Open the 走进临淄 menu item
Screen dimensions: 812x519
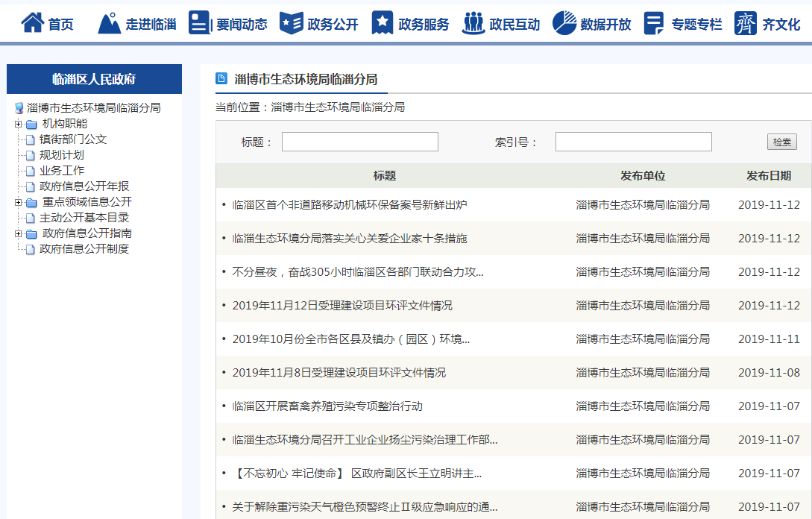[x=151, y=25]
